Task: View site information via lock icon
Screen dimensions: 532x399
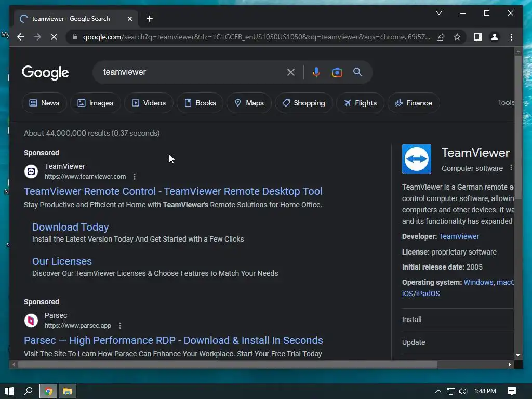Action: click(x=75, y=37)
